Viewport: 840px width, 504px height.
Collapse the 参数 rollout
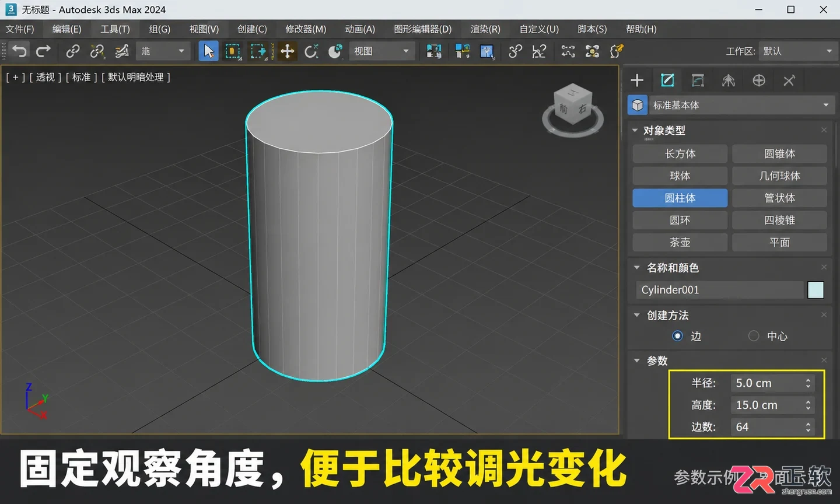pyautogui.click(x=636, y=360)
